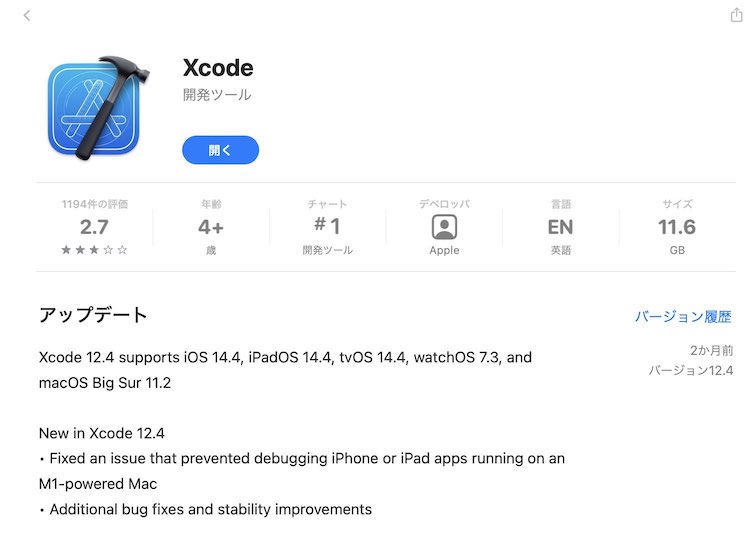Click the デベロッパ developer label
This screenshot has height=543, width=745.
click(444, 204)
